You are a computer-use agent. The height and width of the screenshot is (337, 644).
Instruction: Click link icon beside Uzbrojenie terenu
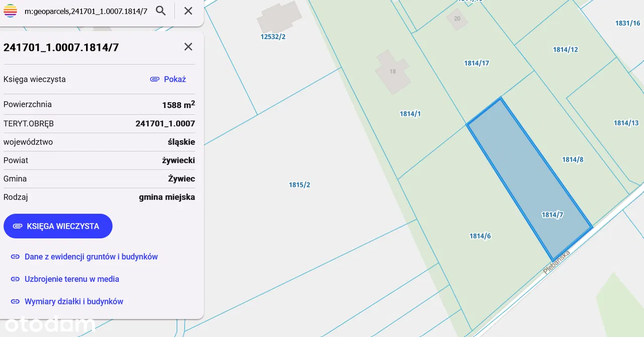[15, 279]
